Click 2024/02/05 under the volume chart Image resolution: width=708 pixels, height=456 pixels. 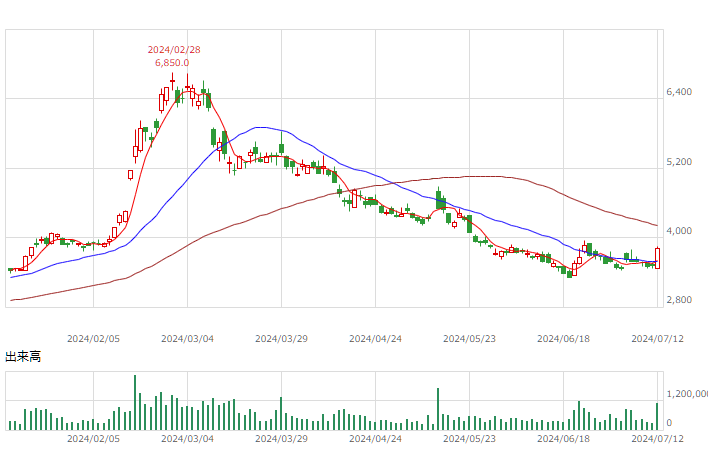(x=93, y=439)
